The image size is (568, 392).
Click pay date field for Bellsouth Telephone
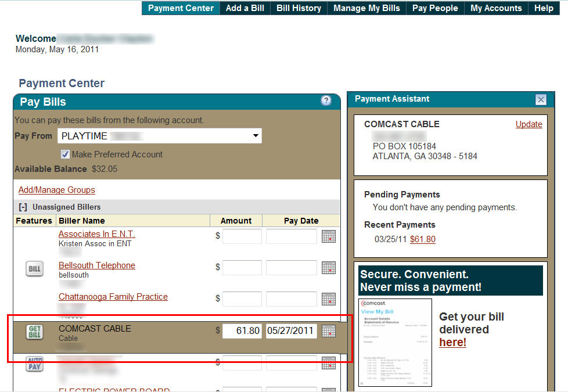tap(291, 268)
